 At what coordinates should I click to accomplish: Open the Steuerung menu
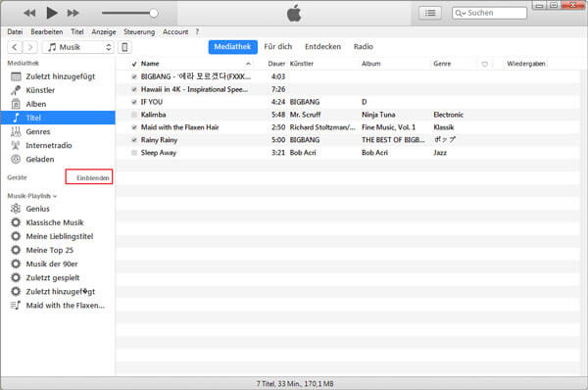pos(139,32)
